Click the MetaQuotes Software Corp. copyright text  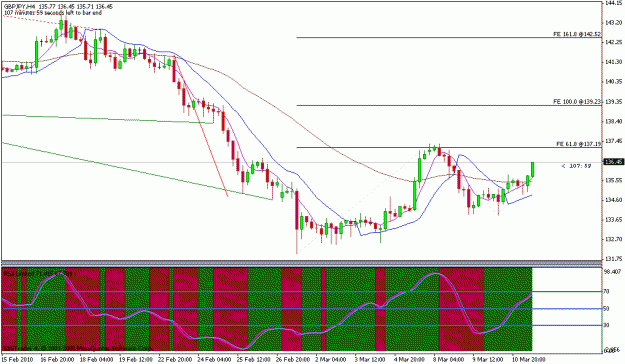78,348
